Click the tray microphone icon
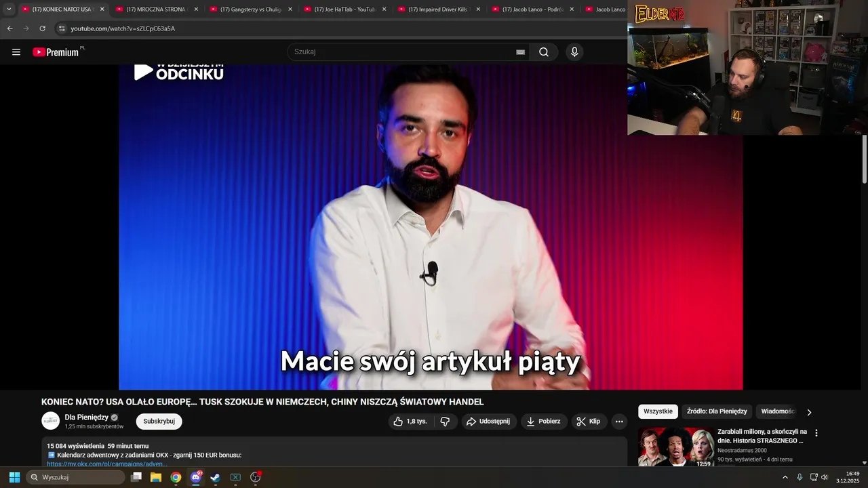 800,477
